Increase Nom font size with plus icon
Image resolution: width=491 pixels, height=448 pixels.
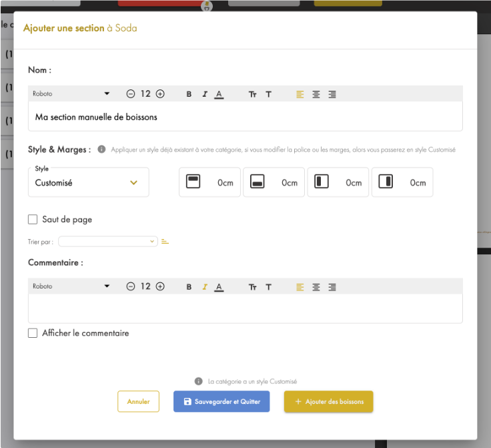point(160,94)
